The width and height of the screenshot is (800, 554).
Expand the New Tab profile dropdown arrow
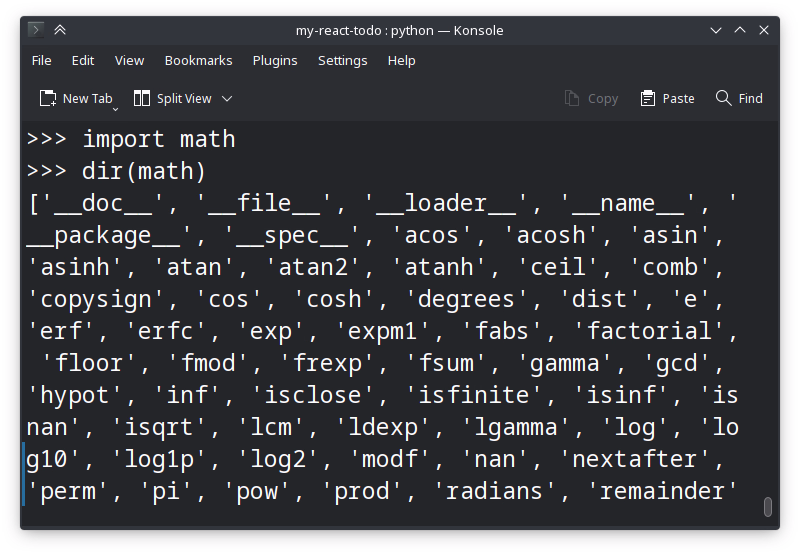116,106
